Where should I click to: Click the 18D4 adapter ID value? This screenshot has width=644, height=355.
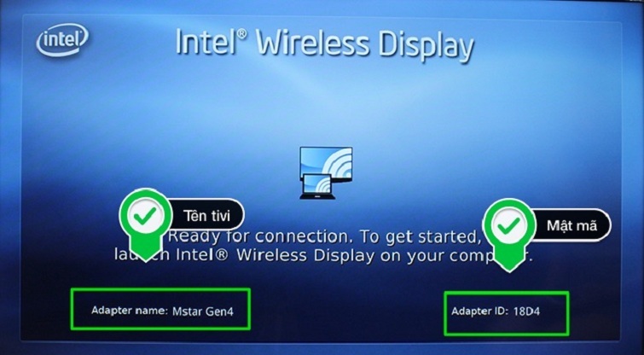click(x=526, y=311)
